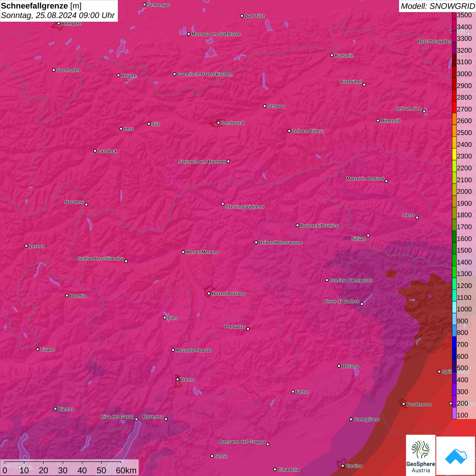Click the 'Predazzo' label
Screen dimensions: 476x476
pos(235,326)
